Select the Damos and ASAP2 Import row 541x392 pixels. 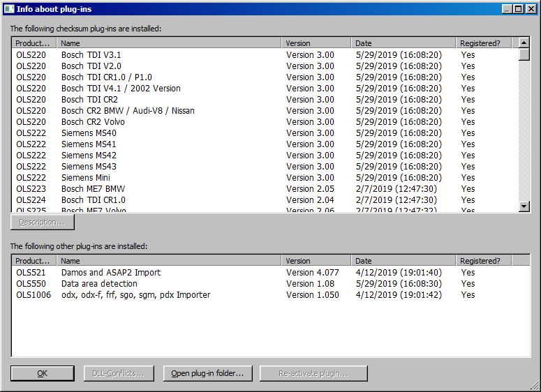coord(271,272)
